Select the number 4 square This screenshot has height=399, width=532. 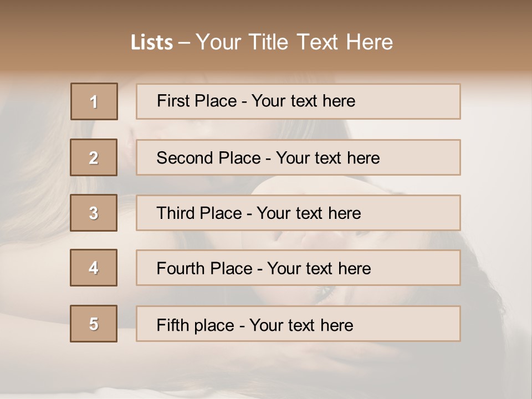pos(94,268)
